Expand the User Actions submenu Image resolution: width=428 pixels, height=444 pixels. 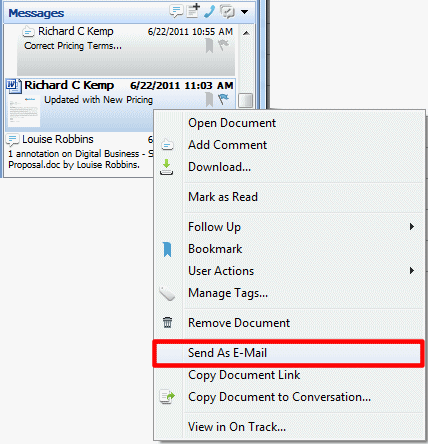pyautogui.click(x=288, y=271)
